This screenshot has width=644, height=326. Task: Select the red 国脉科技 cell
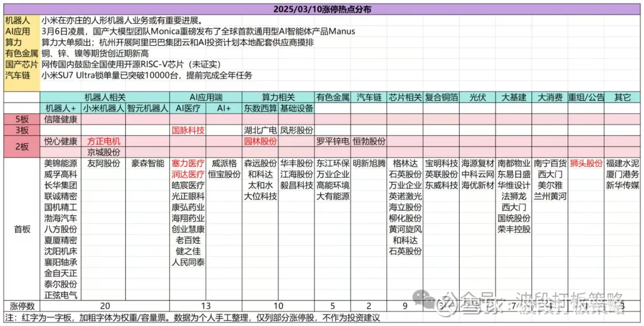point(188,131)
